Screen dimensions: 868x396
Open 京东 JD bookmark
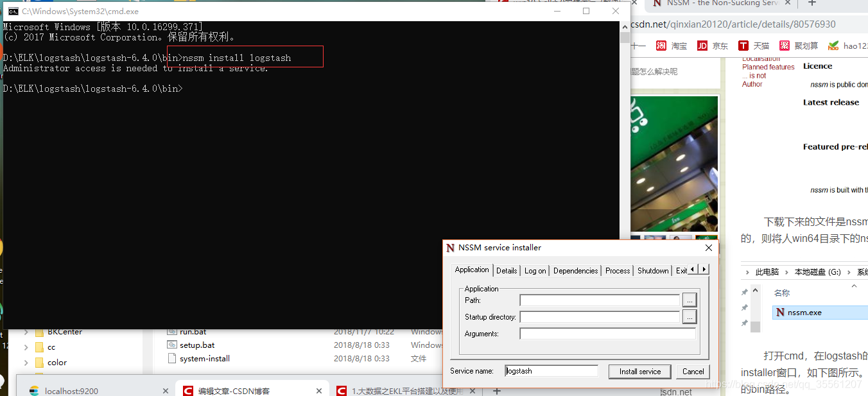(x=713, y=46)
